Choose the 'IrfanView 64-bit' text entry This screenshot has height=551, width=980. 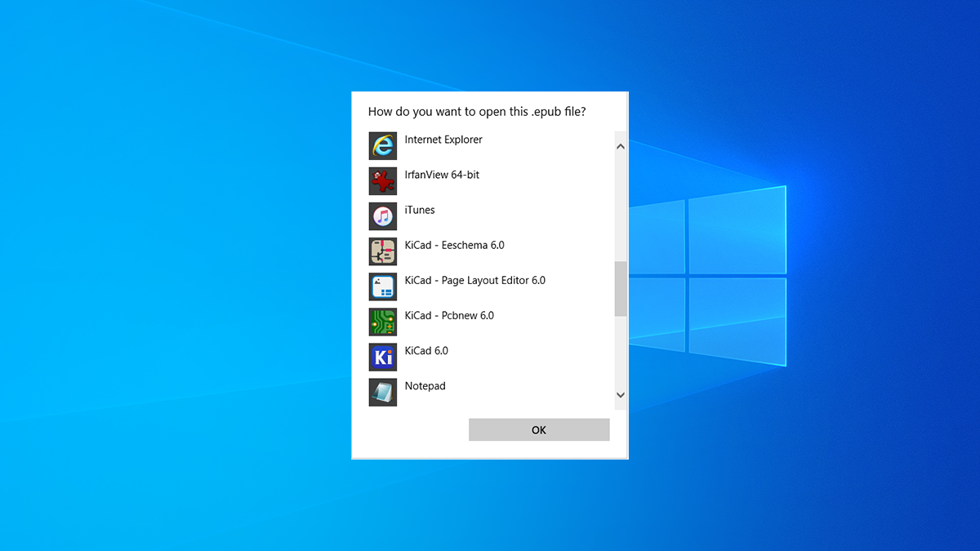[442, 175]
